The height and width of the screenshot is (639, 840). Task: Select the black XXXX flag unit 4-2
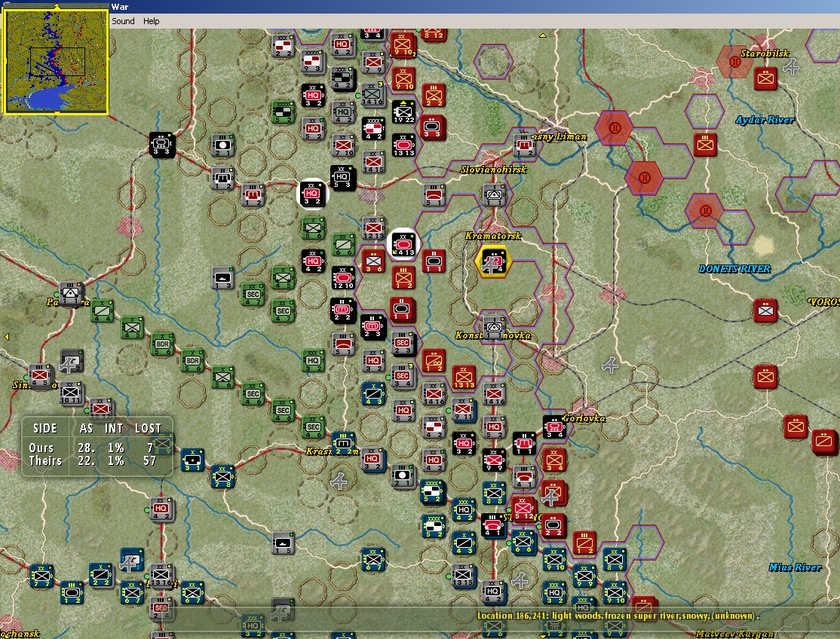(x=373, y=128)
